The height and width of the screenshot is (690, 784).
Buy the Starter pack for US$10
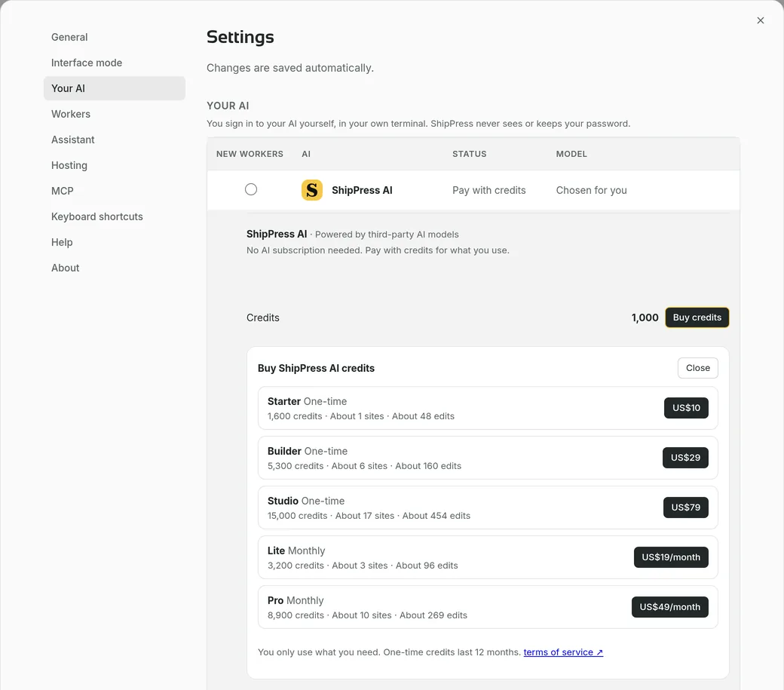coord(686,408)
